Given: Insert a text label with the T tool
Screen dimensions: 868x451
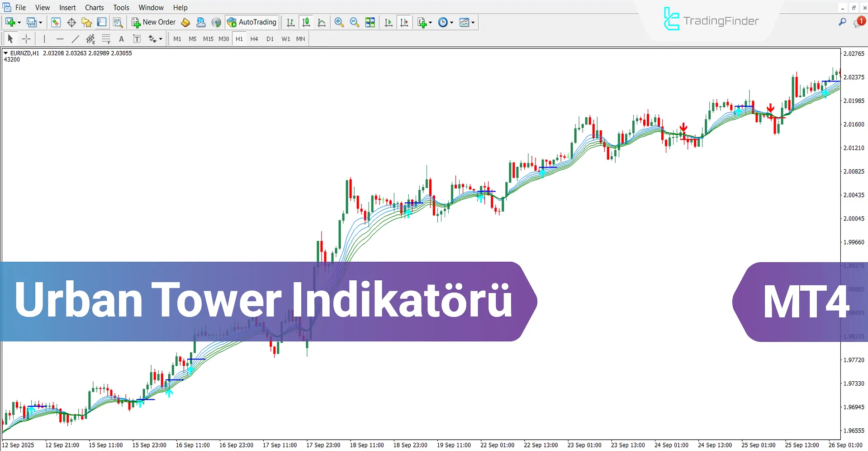Looking at the screenshot, I should click(137, 39).
